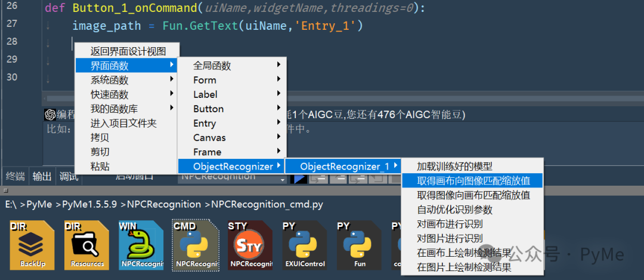The width and height of the screenshot is (644, 280).
Task: Expand the Form submenu entry
Action: (x=232, y=80)
